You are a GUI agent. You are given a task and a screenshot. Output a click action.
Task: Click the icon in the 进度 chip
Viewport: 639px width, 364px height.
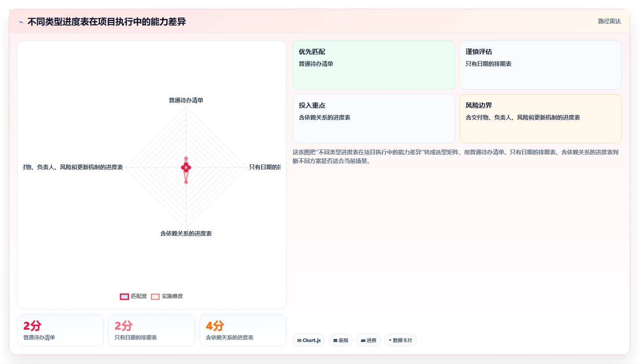363,341
